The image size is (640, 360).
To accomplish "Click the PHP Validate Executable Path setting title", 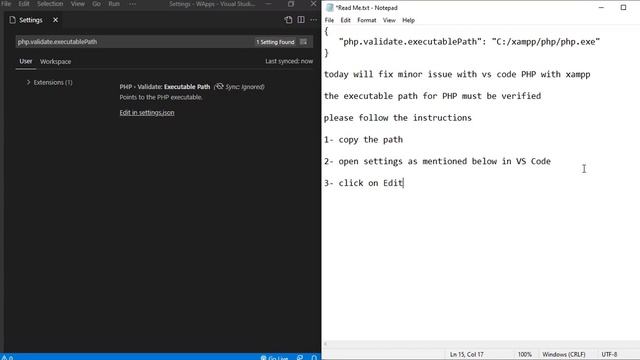I will coord(165,87).
